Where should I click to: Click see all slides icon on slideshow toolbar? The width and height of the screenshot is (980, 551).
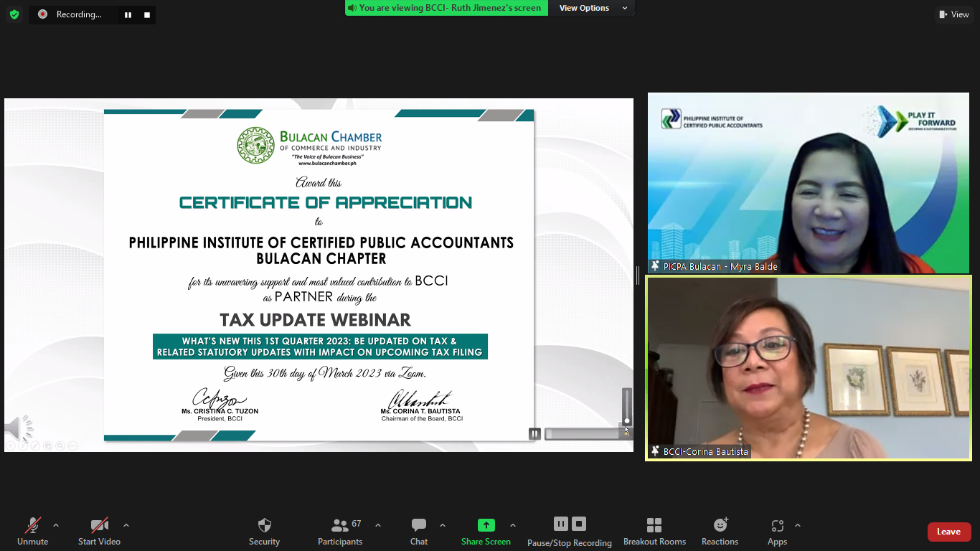click(x=48, y=446)
